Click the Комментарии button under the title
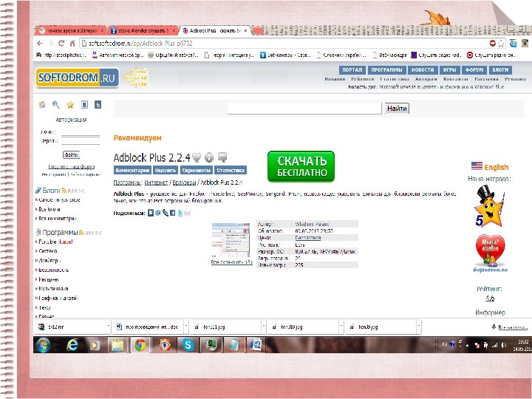 (132, 170)
